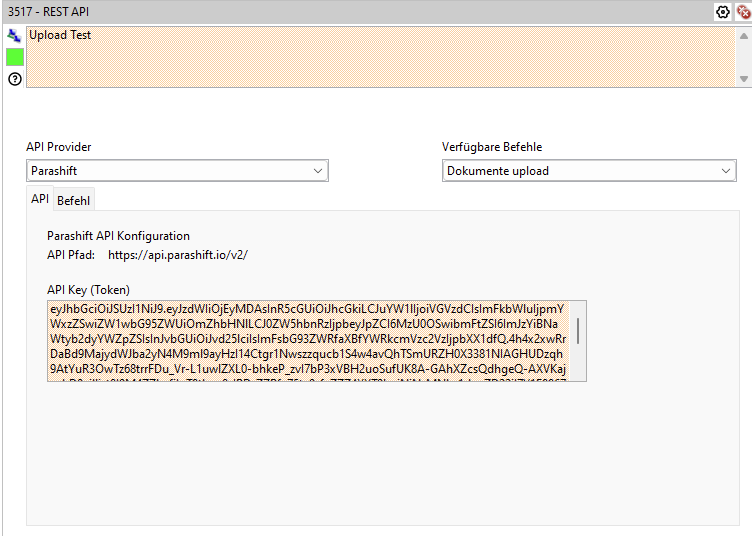Expand the API Provider dropdown arrow

[x=318, y=171]
